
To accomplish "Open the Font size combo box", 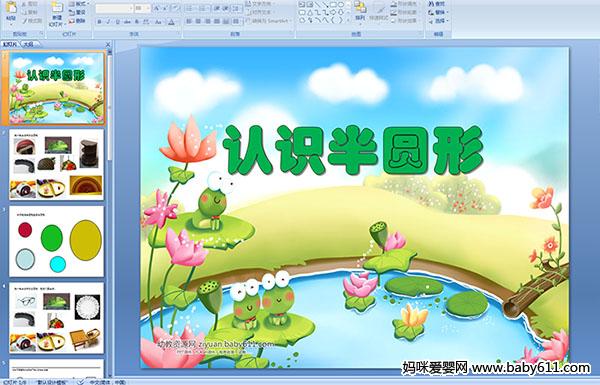I will pos(142,8).
